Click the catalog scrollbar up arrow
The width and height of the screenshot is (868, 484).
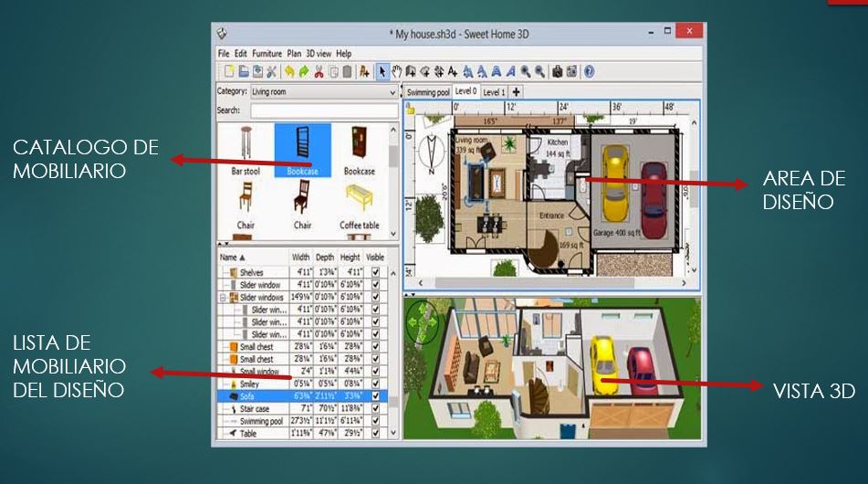coord(393,130)
